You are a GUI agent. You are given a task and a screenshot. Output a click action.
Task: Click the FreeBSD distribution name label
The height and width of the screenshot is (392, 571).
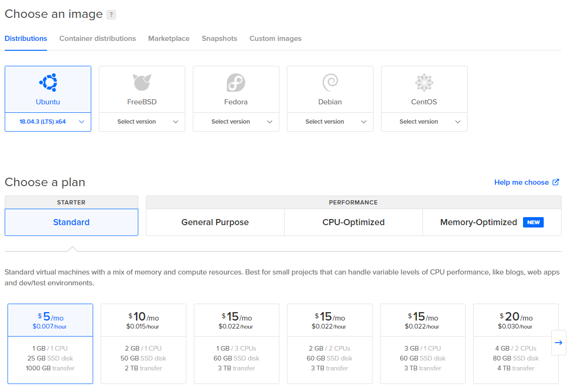point(142,102)
